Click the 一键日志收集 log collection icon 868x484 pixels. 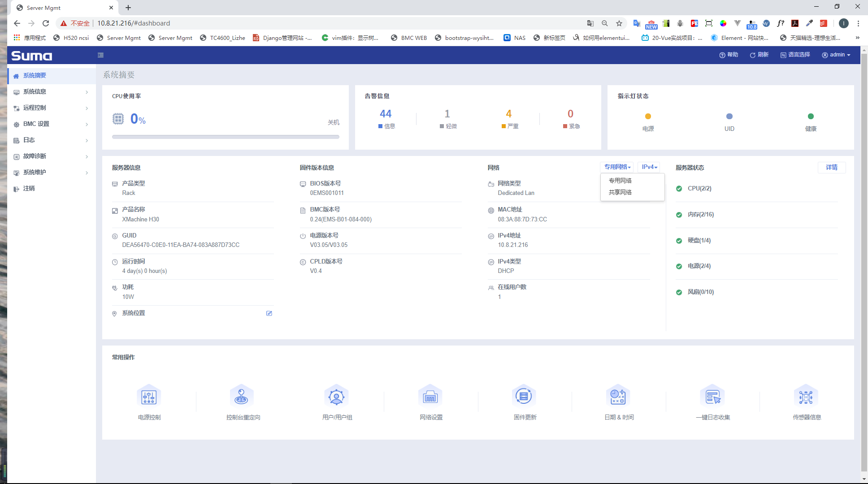[x=712, y=396]
